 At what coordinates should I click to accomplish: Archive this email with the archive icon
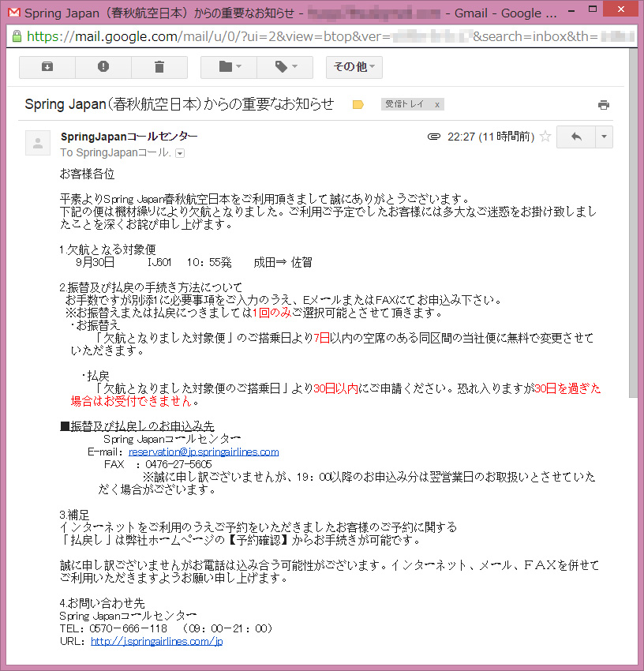pyautogui.click(x=47, y=67)
